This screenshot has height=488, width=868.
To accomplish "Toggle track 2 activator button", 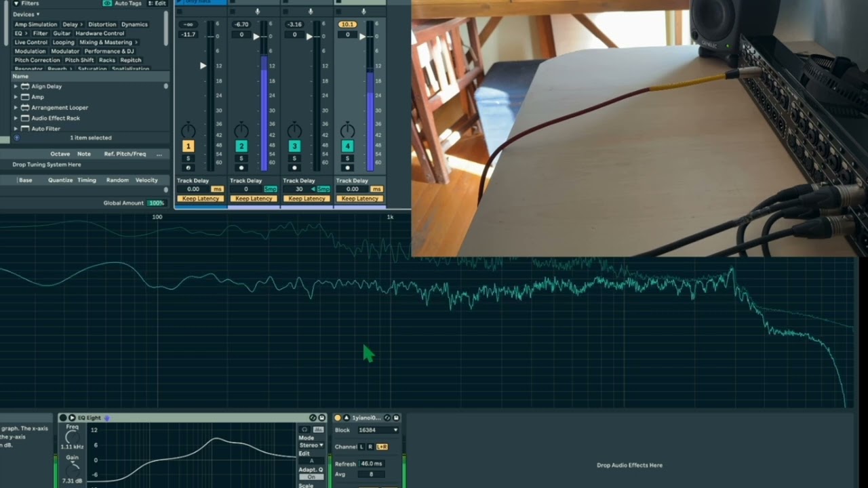I will tap(241, 146).
